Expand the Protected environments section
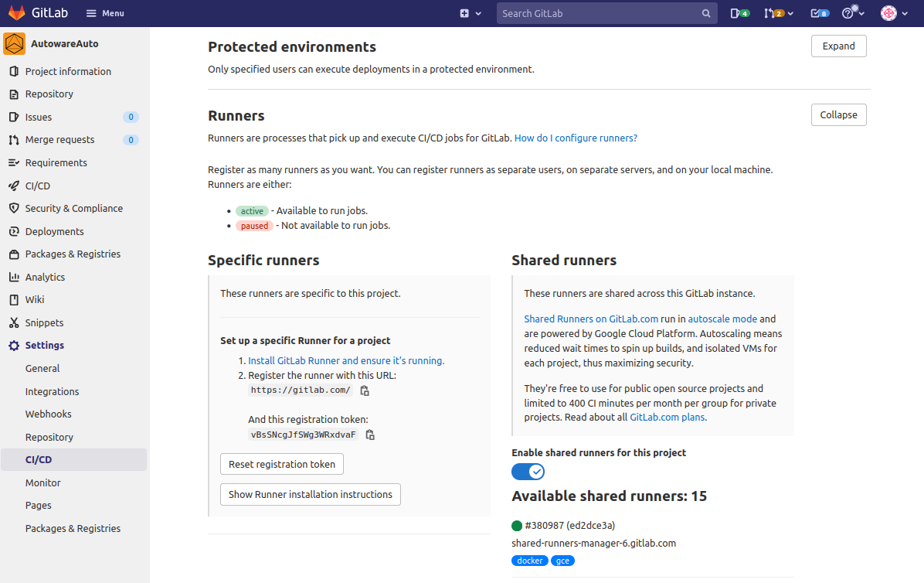The image size is (924, 583). 838,46
